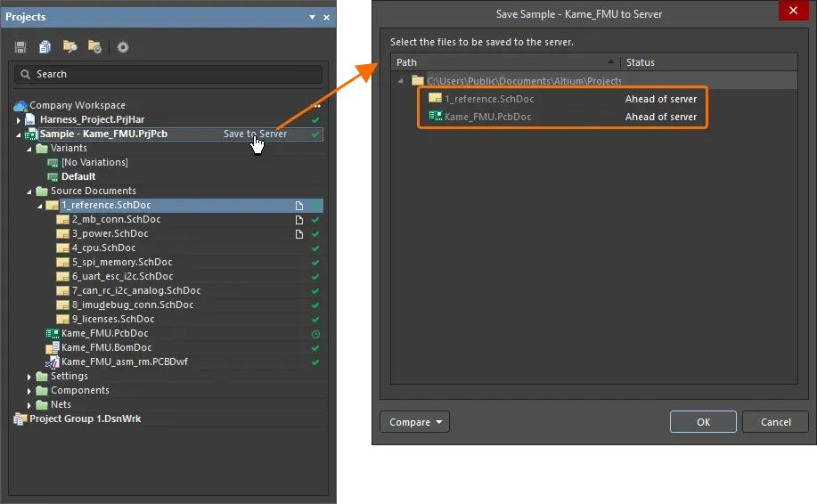The width and height of the screenshot is (817, 504).
Task: Click the open project folder toolbar icon
Action: [69, 47]
